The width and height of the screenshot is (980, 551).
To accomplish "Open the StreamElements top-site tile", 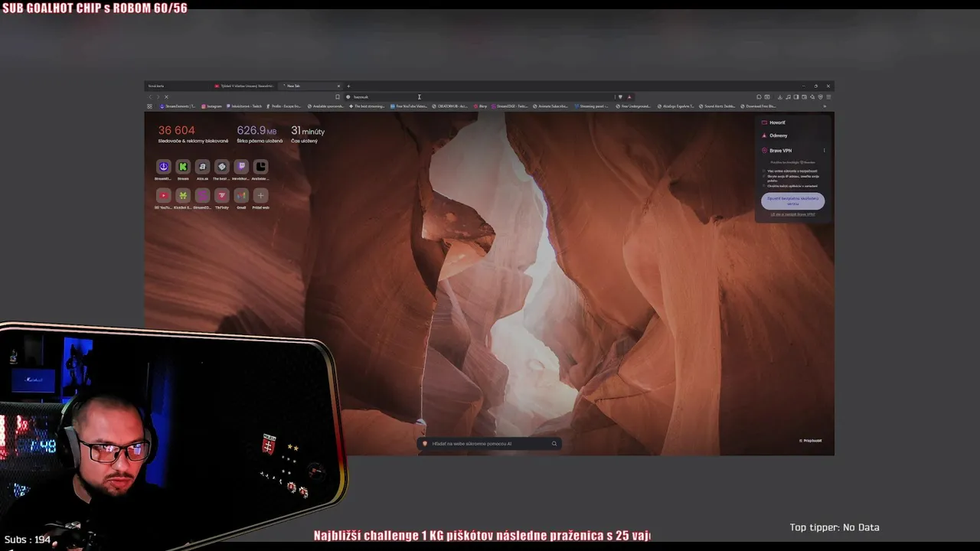I will pyautogui.click(x=163, y=167).
